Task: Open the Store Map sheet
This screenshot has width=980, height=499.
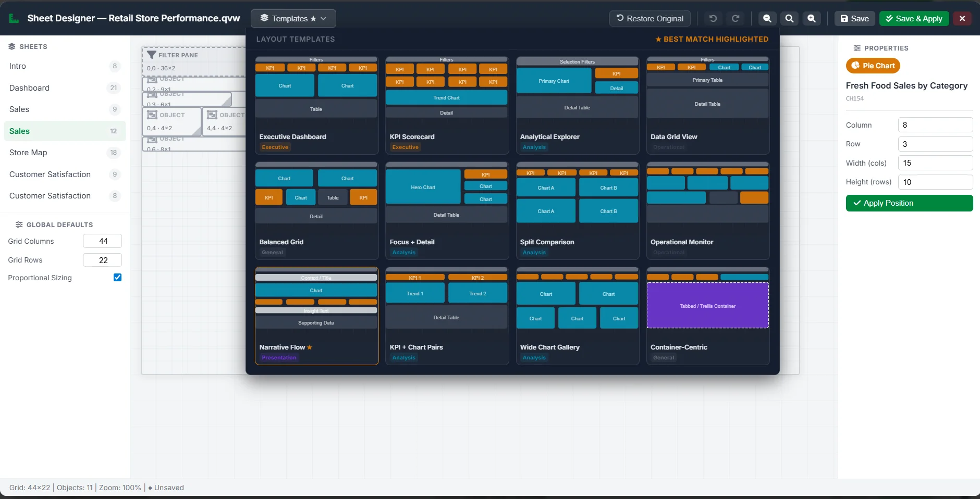Action: [28, 153]
